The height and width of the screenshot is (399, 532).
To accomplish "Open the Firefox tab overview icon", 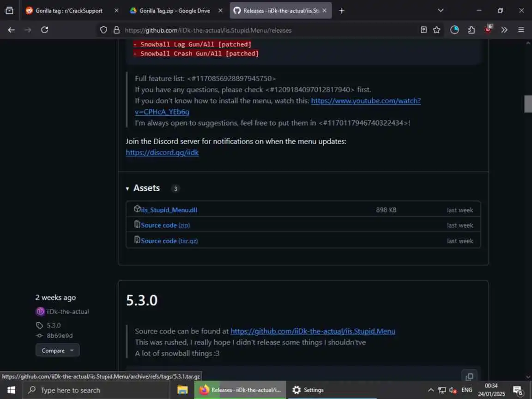I will point(10,11).
